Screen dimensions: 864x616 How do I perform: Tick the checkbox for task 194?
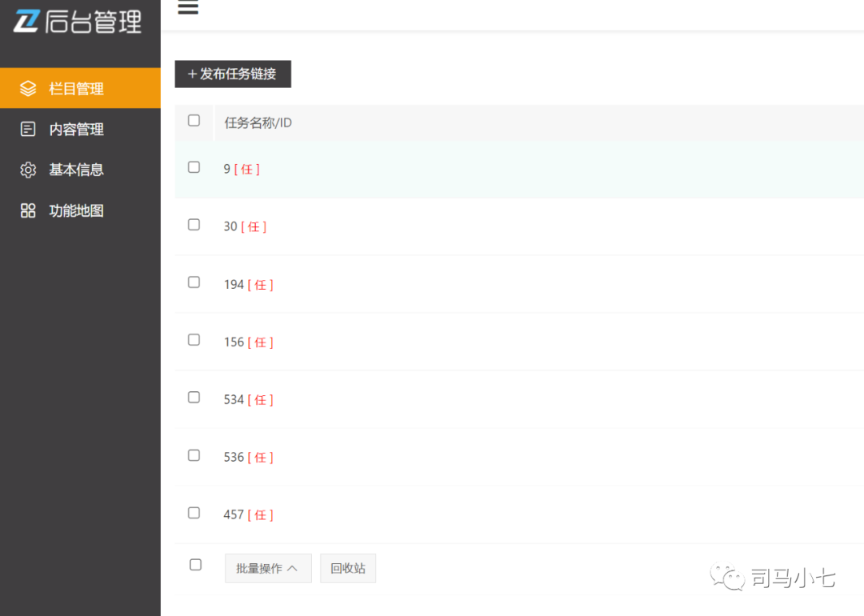194,282
